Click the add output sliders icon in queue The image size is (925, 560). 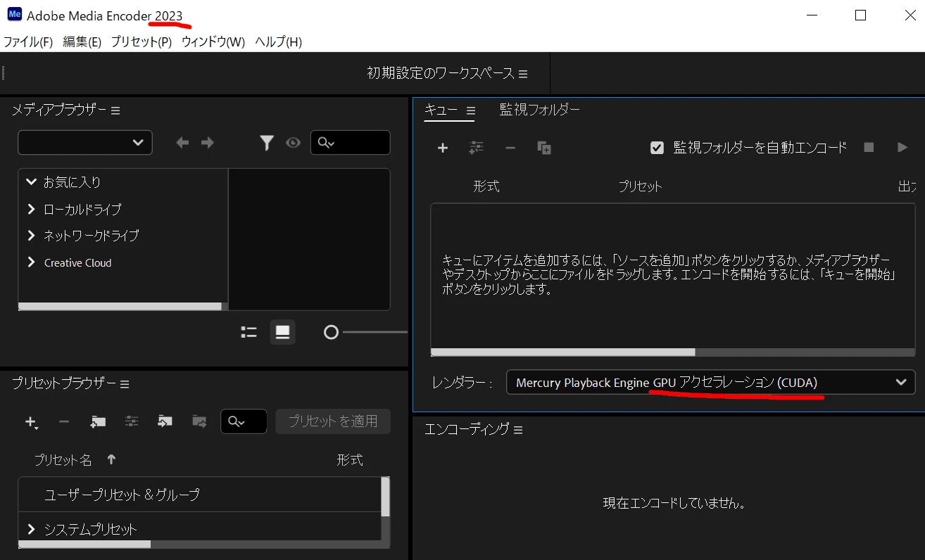(477, 148)
